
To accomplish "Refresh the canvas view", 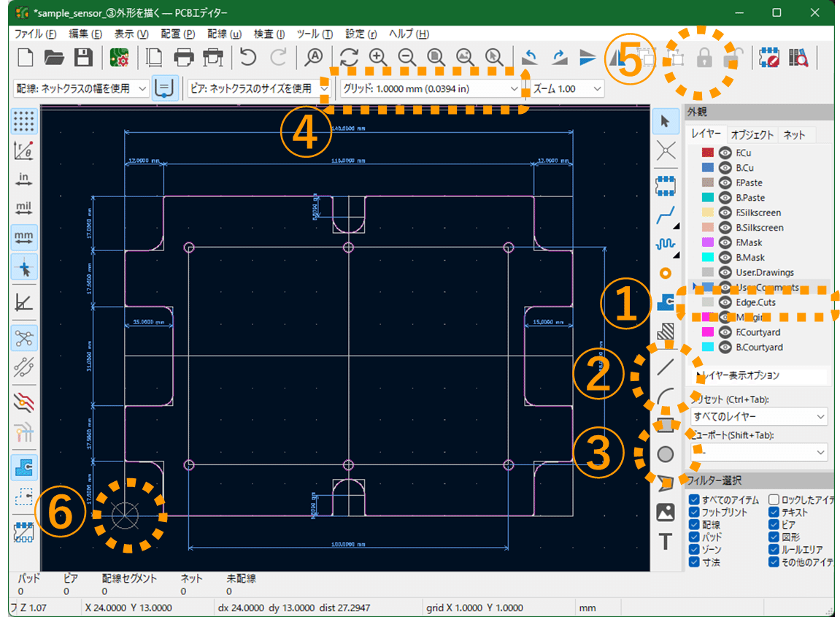I will (350, 57).
